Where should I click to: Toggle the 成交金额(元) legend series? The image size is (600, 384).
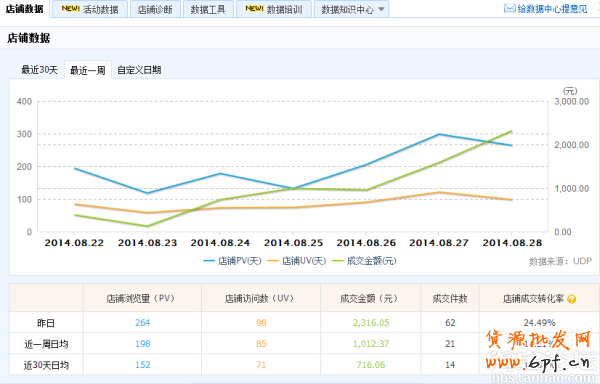click(364, 261)
